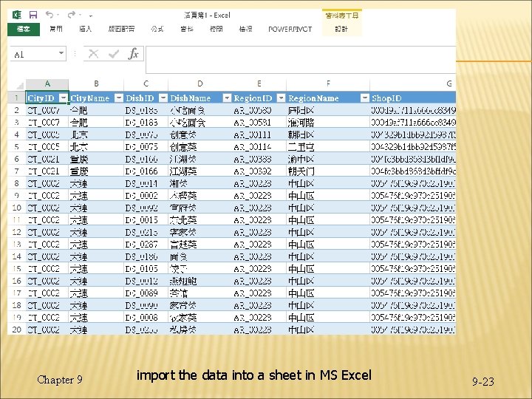
Task: Select row 2 header
Action: pyautogui.click(x=16, y=110)
